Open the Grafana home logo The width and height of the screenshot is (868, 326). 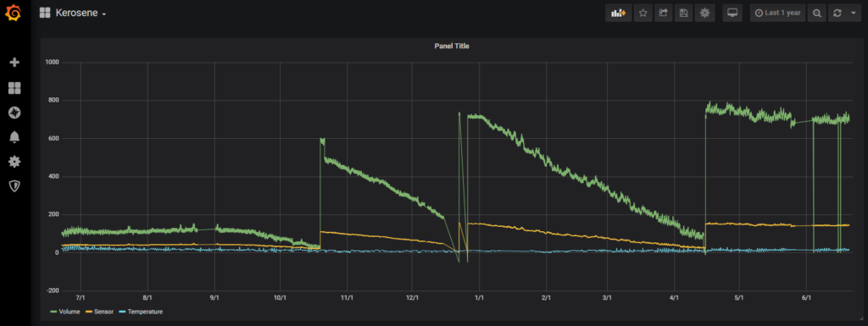14,13
